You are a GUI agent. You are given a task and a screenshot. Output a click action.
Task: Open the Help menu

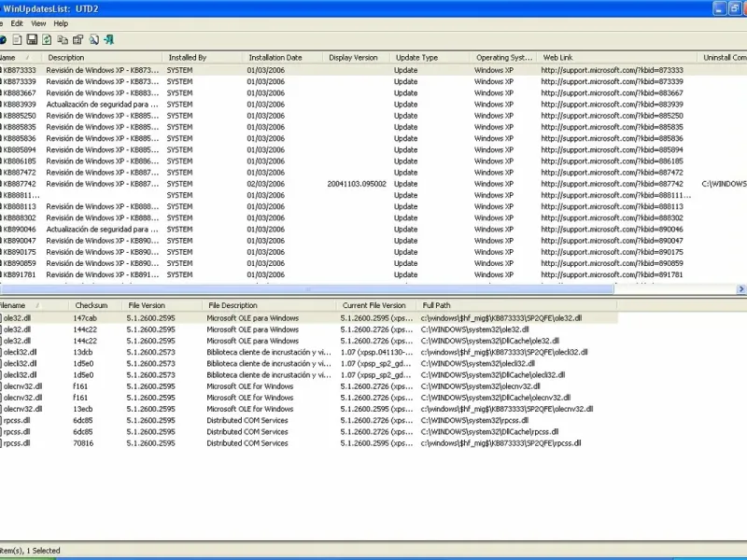(x=61, y=23)
